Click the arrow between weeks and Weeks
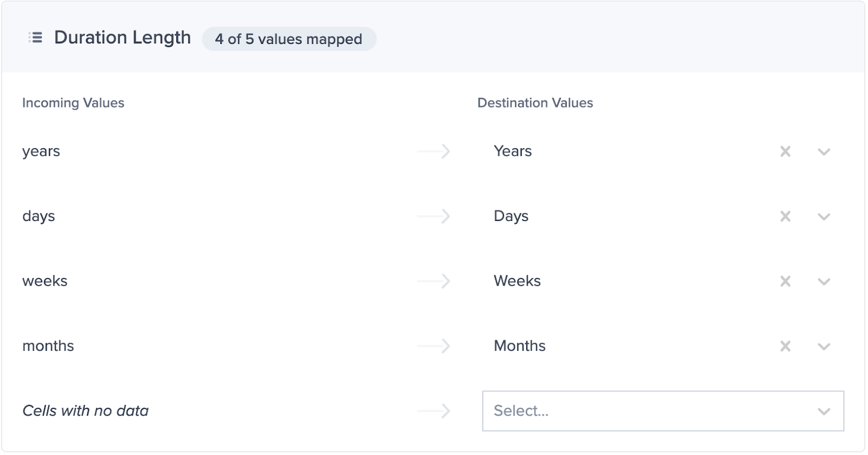Viewport: 868px width, 455px height. pyautogui.click(x=433, y=281)
